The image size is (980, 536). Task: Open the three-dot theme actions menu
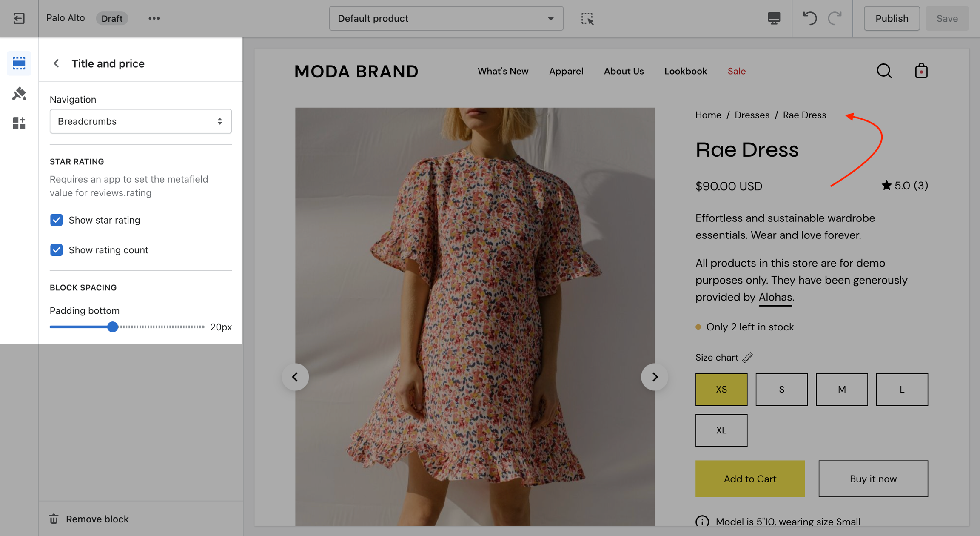point(154,18)
